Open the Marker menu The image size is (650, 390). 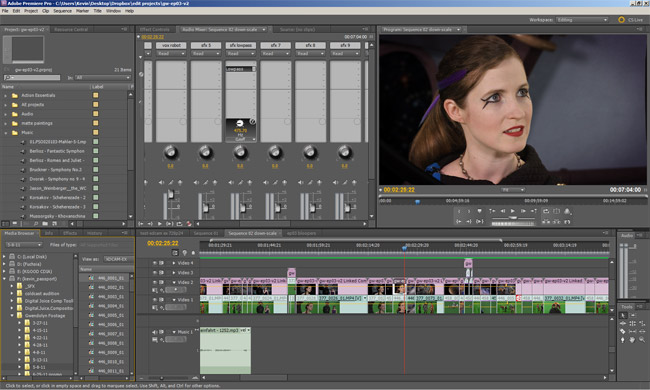point(82,11)
